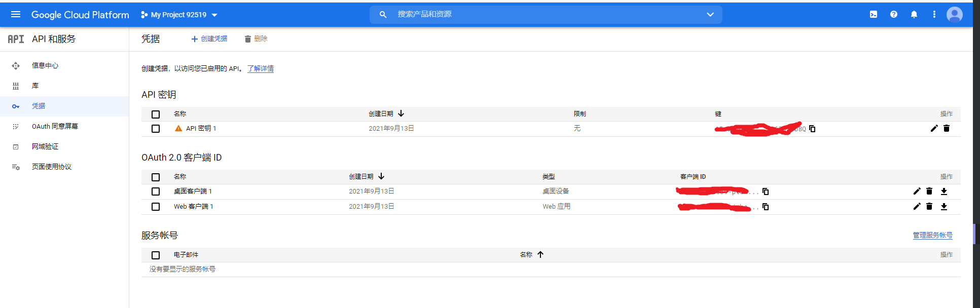Screen dimensions: 980x308
Task: Edit API 密钥 1 with pencil icon
Action: click(x=934, y=128)
